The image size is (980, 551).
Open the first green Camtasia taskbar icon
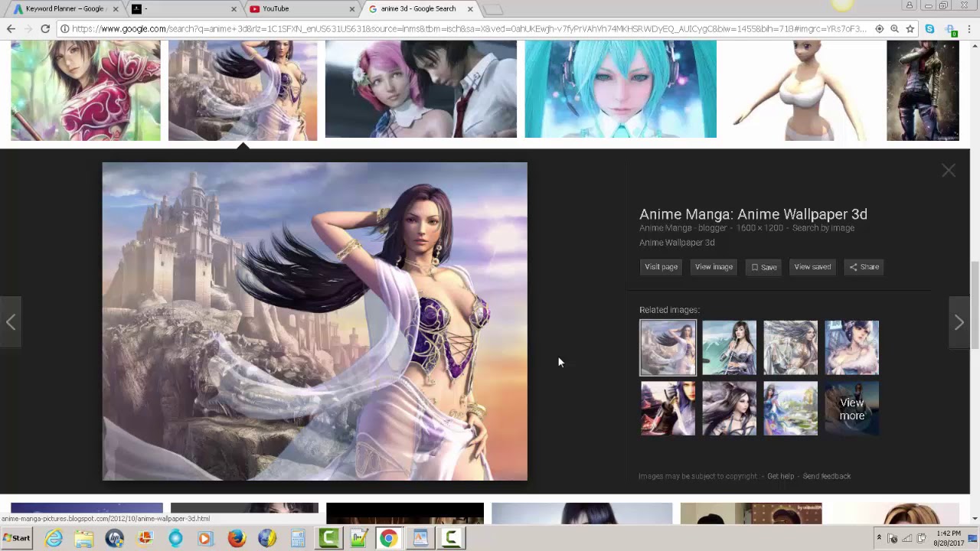coord(328,538)
